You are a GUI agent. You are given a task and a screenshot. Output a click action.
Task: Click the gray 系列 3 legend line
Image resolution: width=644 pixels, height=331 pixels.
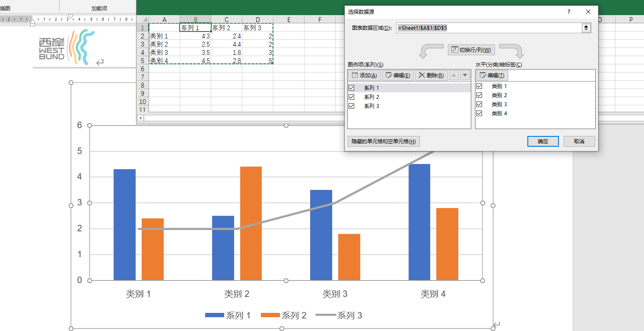tap(326, 315)
